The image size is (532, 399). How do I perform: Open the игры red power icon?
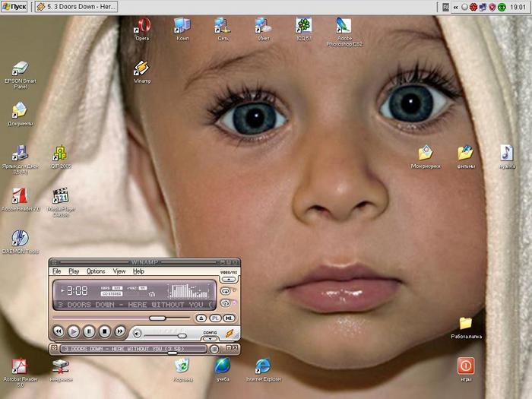point(466,369)
